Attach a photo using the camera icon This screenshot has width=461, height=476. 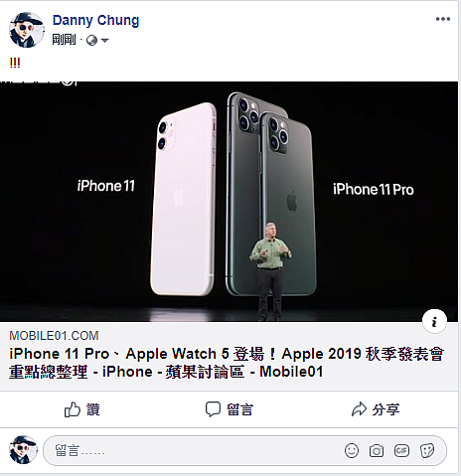(377, 451)
